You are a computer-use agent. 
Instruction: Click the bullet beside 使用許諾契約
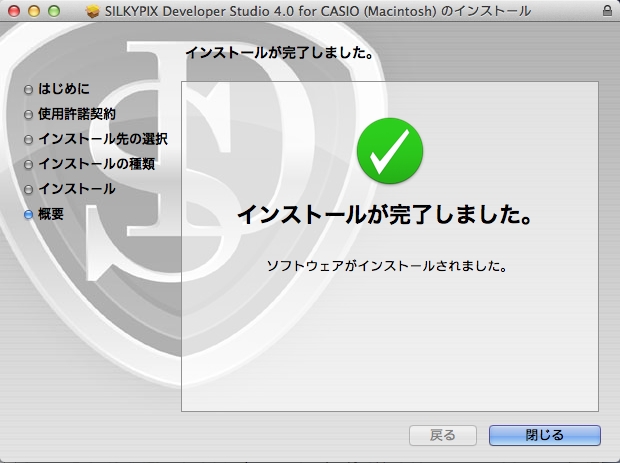pos(28,115)
